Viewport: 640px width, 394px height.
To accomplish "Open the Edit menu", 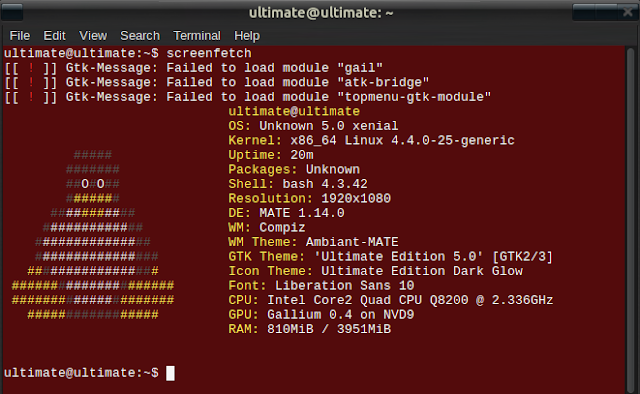I will (x=54, y=36).
